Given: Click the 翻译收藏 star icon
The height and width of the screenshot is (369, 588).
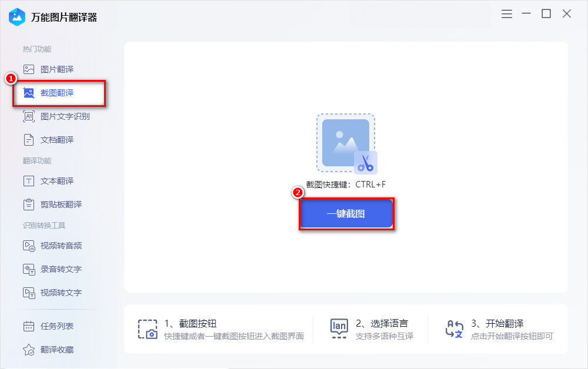Looking at the screenshot, I should pos(29,350).
